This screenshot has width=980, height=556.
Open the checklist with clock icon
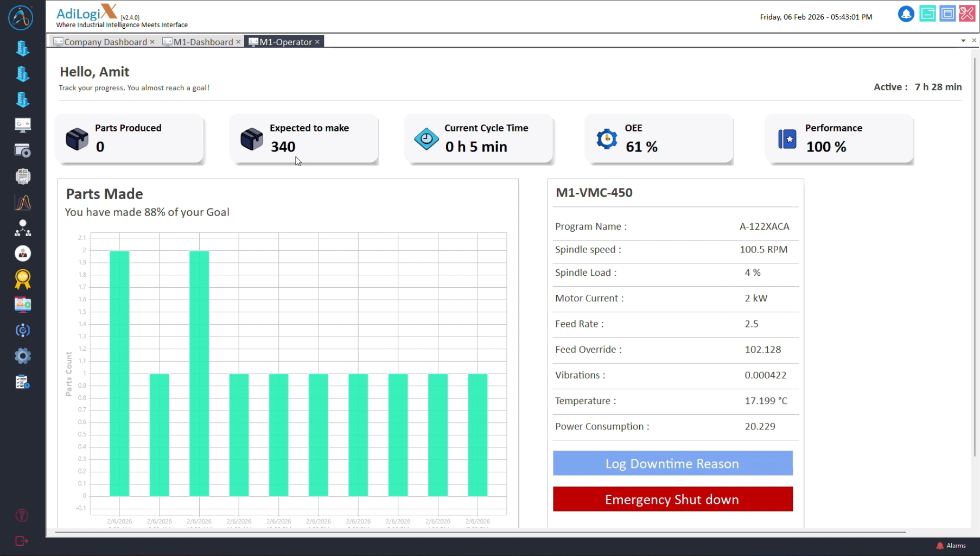(22, 382)
